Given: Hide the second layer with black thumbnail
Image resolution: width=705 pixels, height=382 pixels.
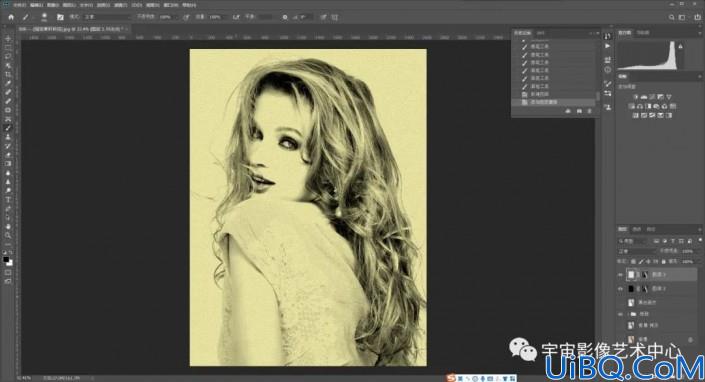Looking at the screenshot, I should (x=620, y=289).
